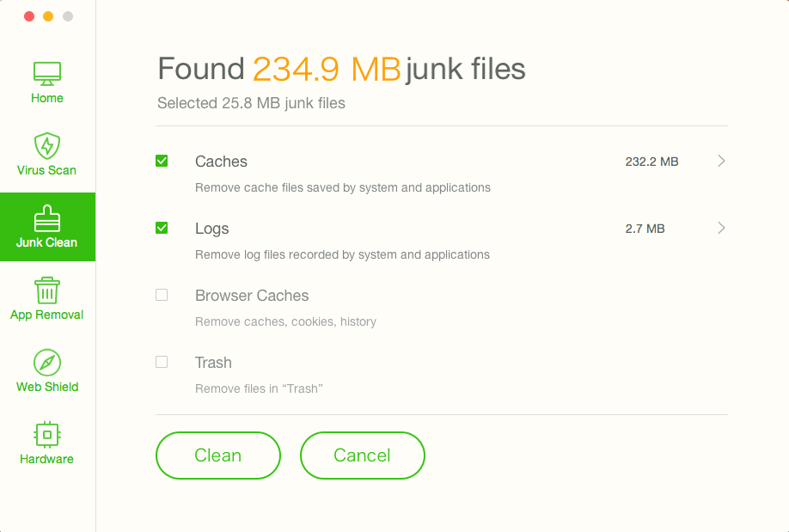This screenshot has width=789, height=532.
Task: Open the Home monitor icon
Action: point(47,73)
